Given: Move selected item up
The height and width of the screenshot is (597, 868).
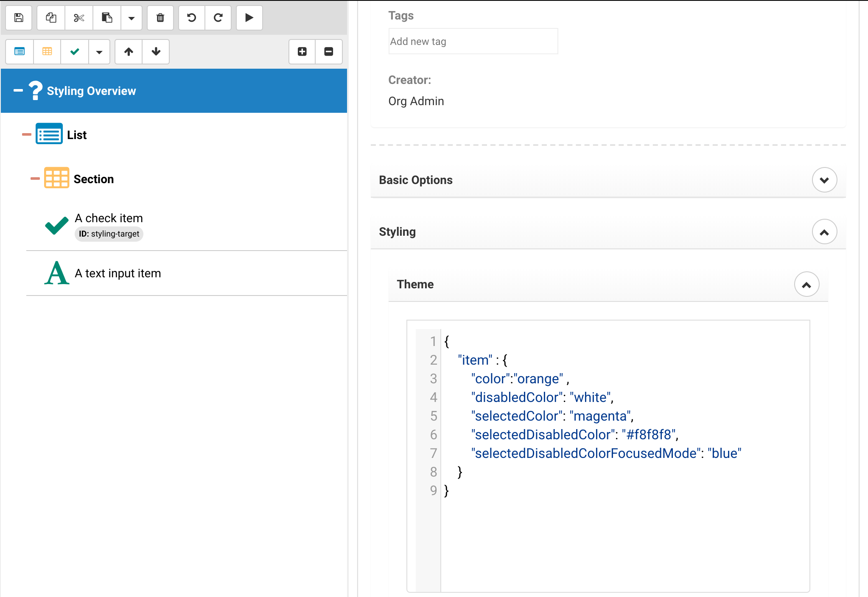Looking at the screenshot, I should tap(129, 52).
